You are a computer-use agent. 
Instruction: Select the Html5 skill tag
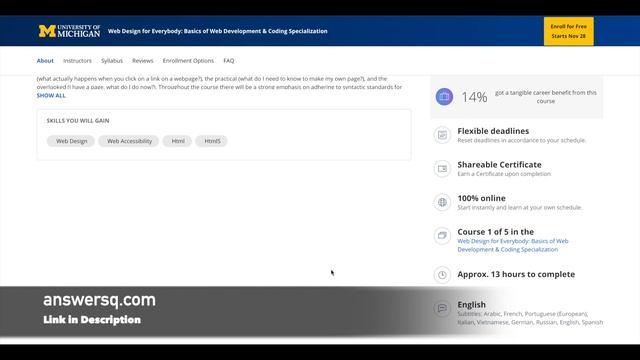pos(212,141)
